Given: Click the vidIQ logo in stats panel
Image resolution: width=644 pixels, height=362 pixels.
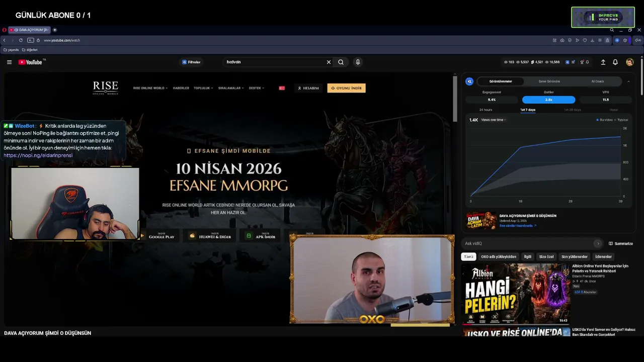Looking at the screenshot, I should 469,81.
